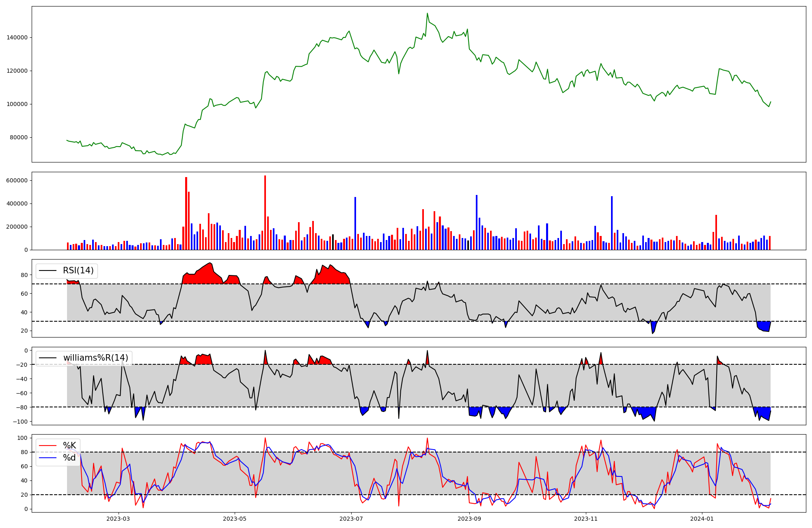Select the 2023-11 date axis label
This screenshot has height=528, width=812.
(586, 519)
